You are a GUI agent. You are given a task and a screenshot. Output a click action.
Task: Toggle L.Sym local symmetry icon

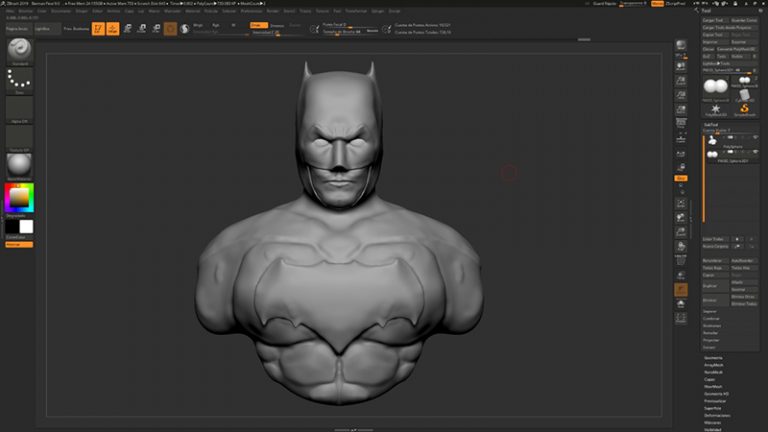[681, 155]
